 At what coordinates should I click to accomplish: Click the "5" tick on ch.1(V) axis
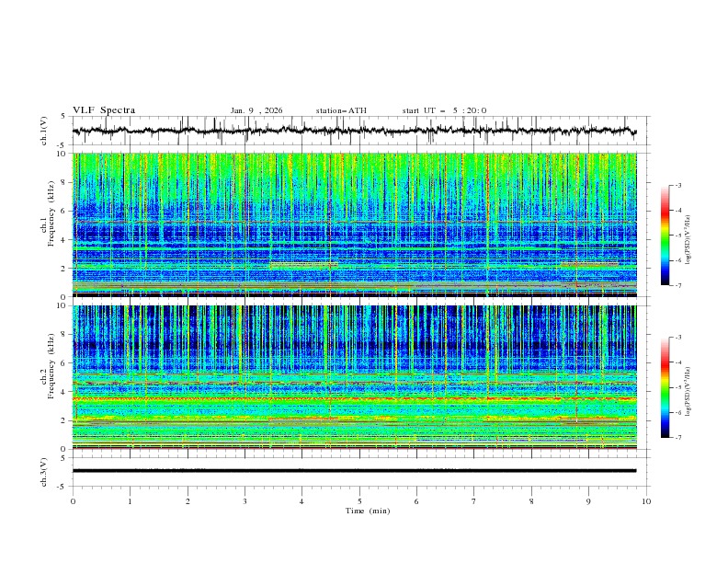click(x=63, y=117)
